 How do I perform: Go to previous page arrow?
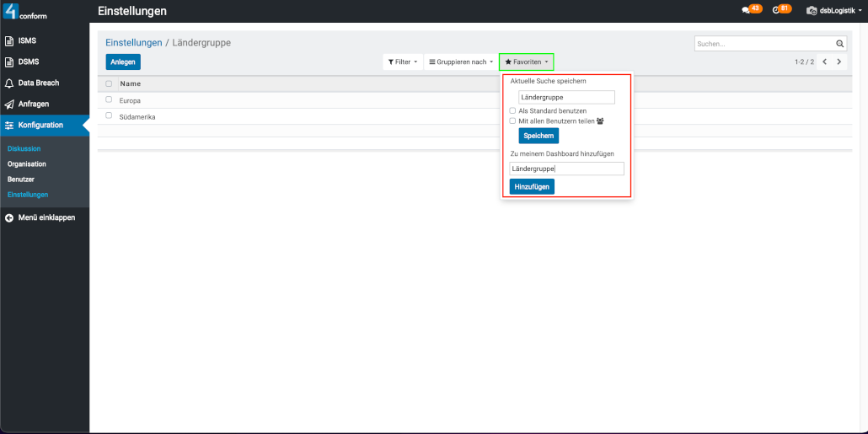coord(824,62)
